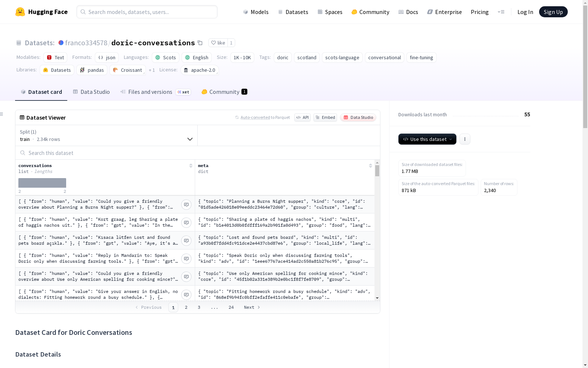Screen dimensions: 588x368
Task: Open the Community tab
Action: pos(224,92)
